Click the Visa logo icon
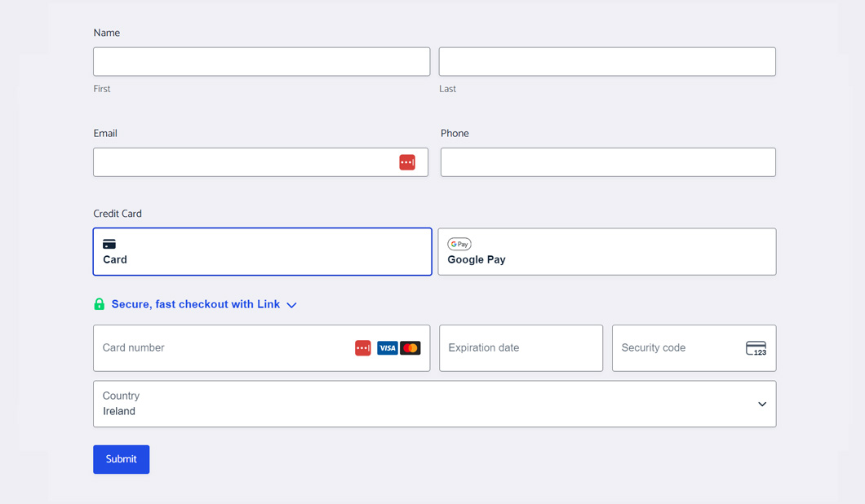Screen dimensions: 865x504 tap(388, 348)
